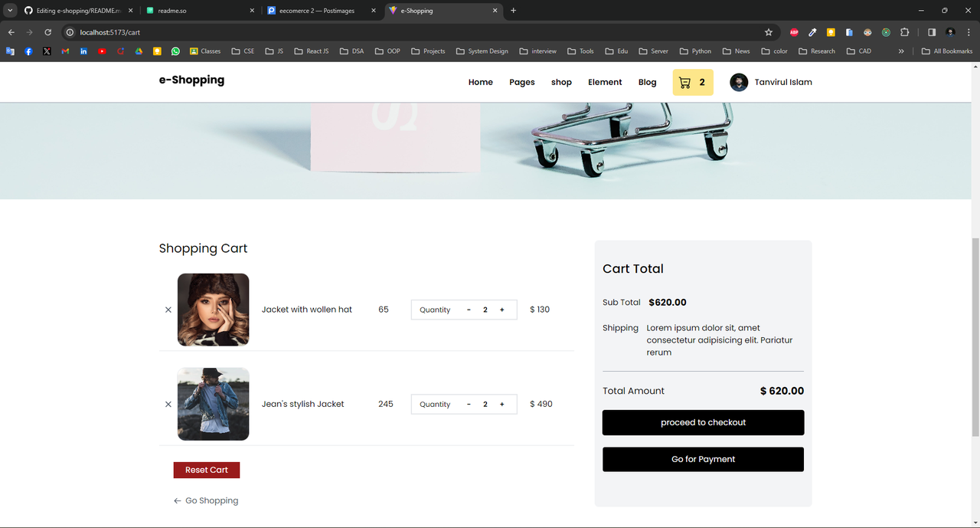
Task: Bookmark this page with star icon
Action: pyautogui.click(x=769, y=32)
